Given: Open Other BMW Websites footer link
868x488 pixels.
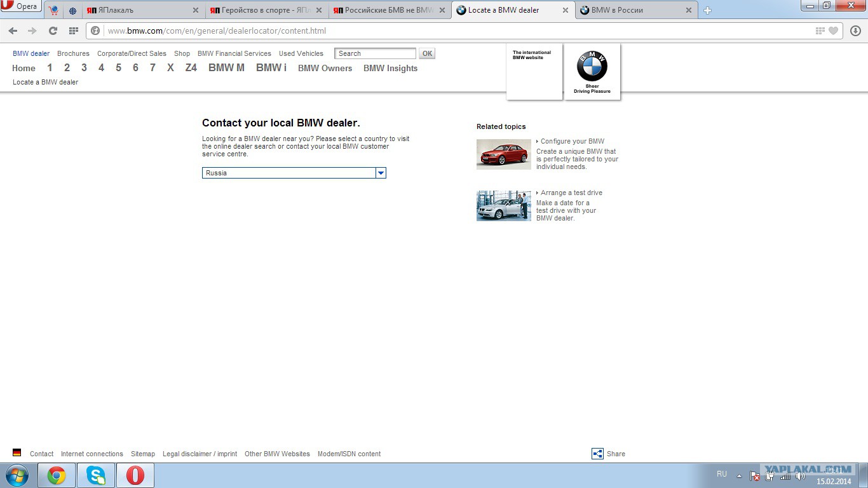Looking at the screenshot, I should pos(277,454).
